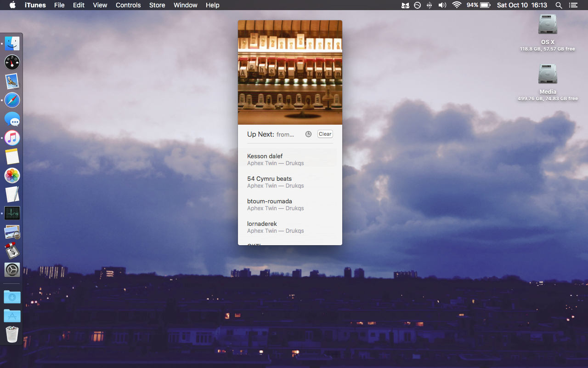Click the iTunes icon in the Dock

pos(12,138)
